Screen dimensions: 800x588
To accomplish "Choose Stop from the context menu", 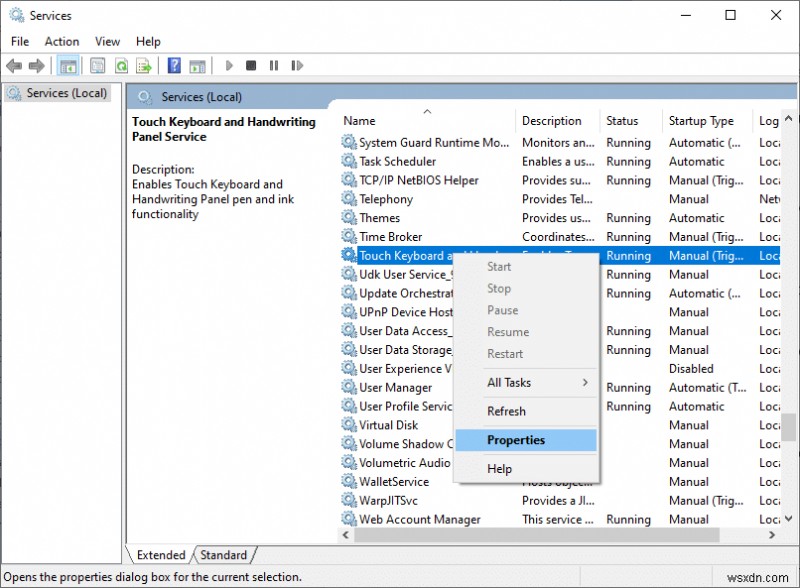I will [501, 288].
